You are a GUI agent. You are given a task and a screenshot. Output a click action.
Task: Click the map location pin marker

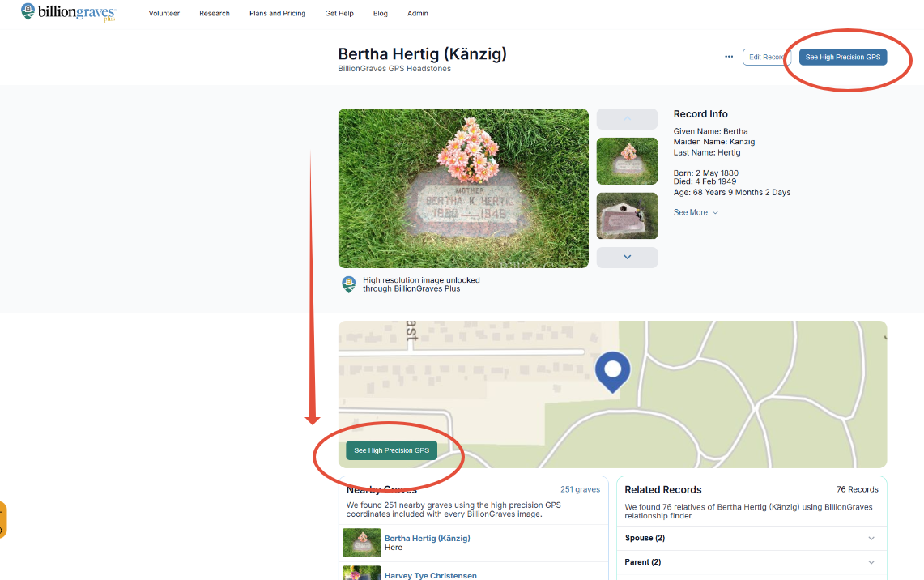[x=613, y=371]
